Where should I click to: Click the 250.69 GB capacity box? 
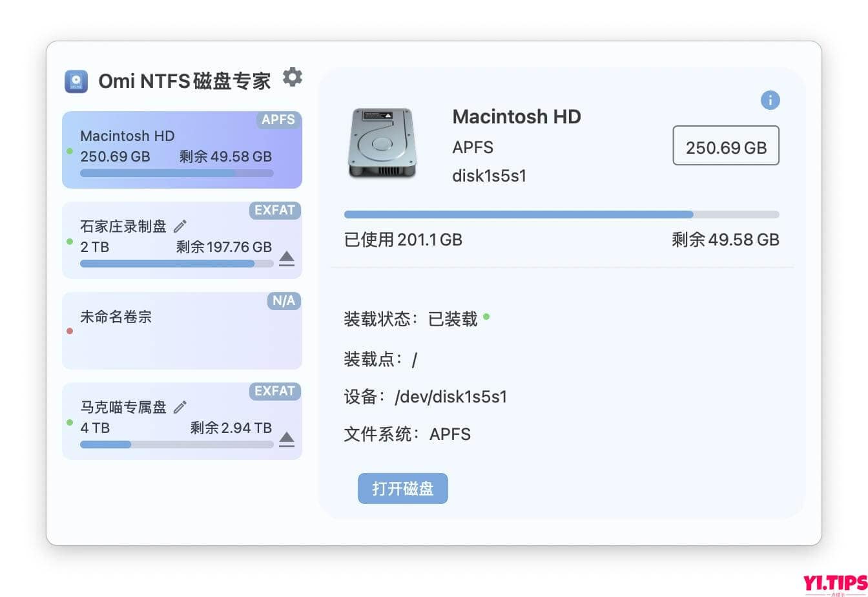[x=726, y=146]
